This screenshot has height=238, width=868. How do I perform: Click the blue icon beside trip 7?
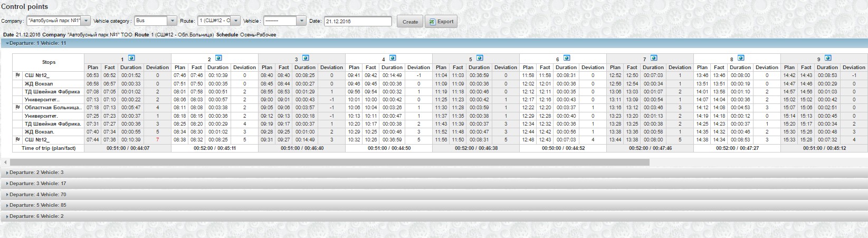pyautogui.click(x=654, y=58)
